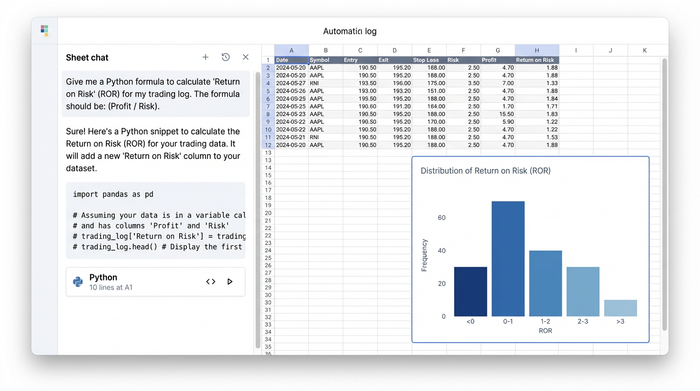
Task: Select column G header
Action: point(498,50)
